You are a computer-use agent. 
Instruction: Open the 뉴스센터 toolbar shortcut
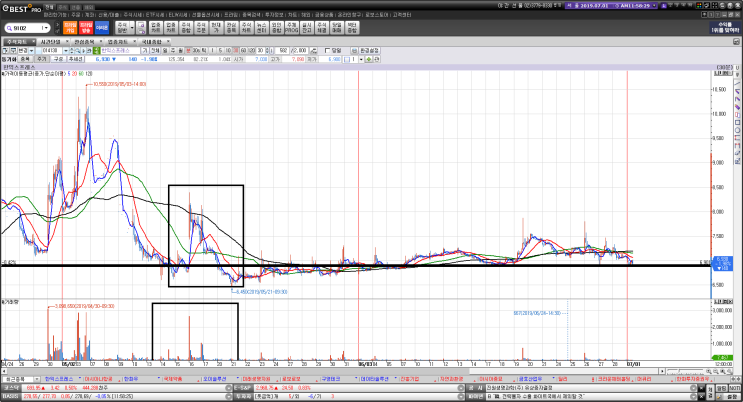pyautogui.click(x=262, y=27)
